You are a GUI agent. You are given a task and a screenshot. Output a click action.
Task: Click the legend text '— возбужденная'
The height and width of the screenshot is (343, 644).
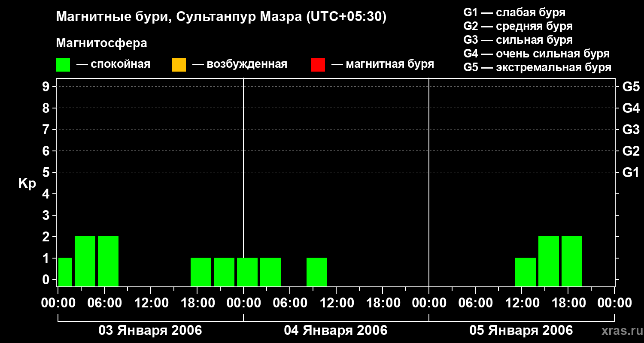click(x=240, y=64)
